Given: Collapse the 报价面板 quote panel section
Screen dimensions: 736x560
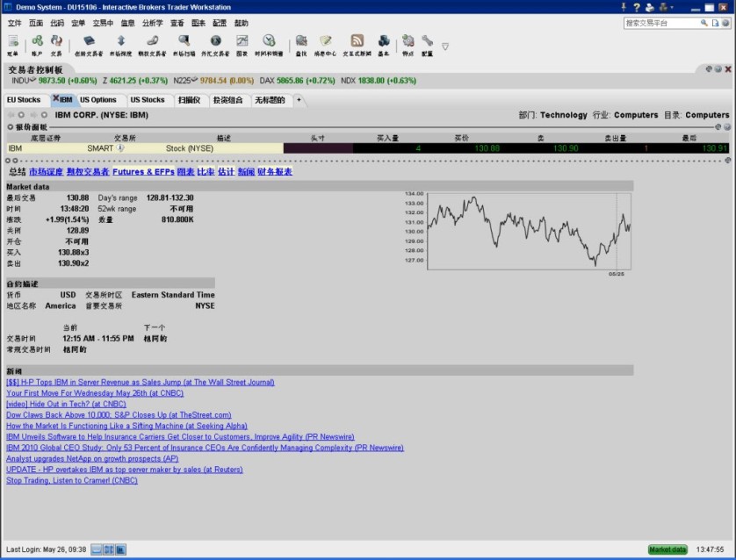Looking at the screenshot, I should click(11, 127).
